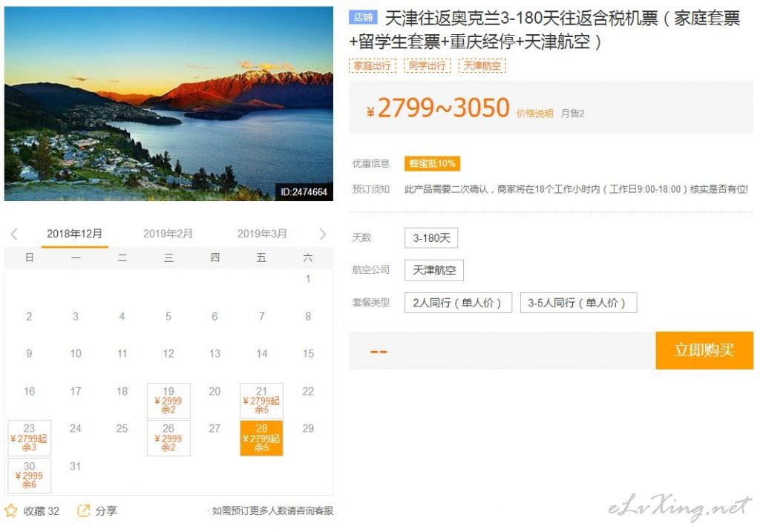Click the 同学出行 tag
The width and height of the screenshot is (760, 532).
[427, 65]
